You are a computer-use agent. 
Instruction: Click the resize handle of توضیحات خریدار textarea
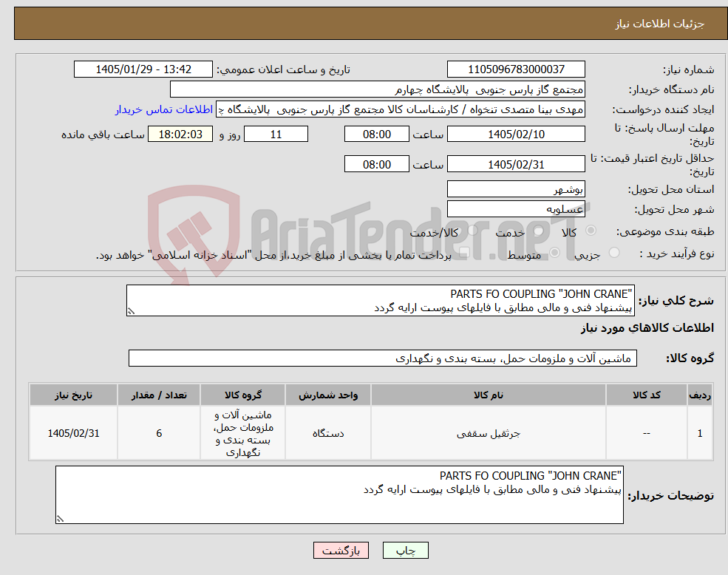coord(60,520)
